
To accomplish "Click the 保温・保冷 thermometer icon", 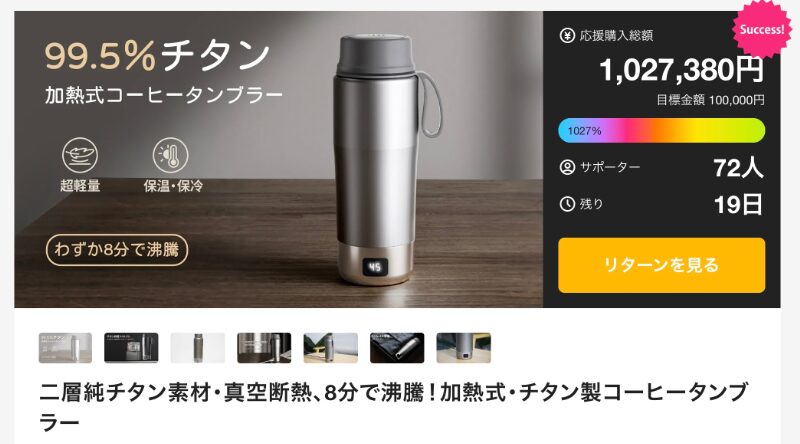I will pos(170,155).
